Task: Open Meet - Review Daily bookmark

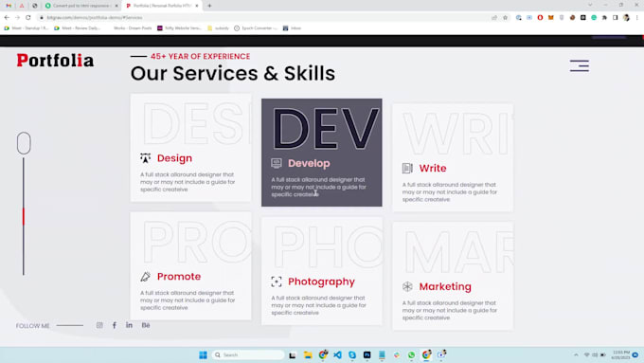Action: click(x=77, y=28)
